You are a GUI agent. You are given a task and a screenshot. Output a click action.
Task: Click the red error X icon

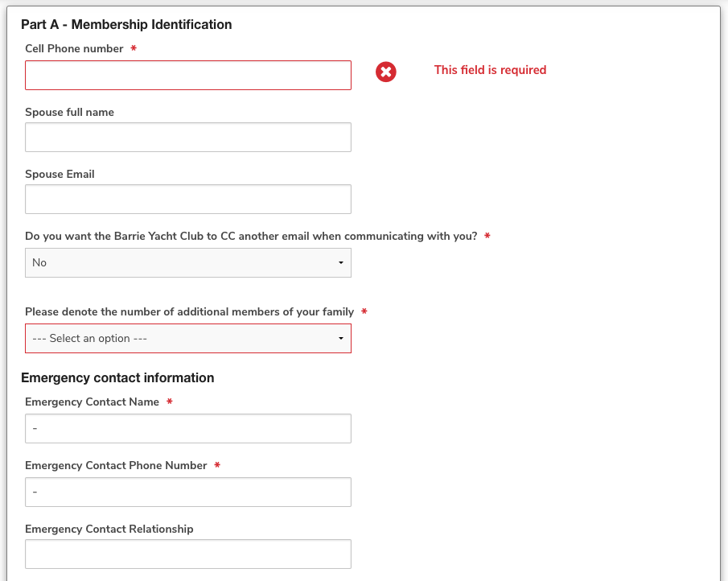(x=386, y=72)
